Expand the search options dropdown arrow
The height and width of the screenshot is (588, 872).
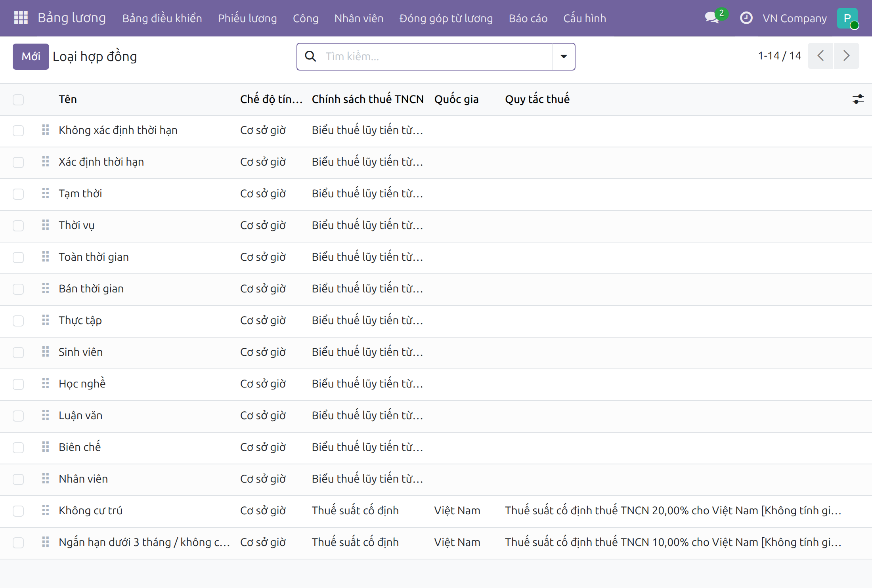coord(564,56)
